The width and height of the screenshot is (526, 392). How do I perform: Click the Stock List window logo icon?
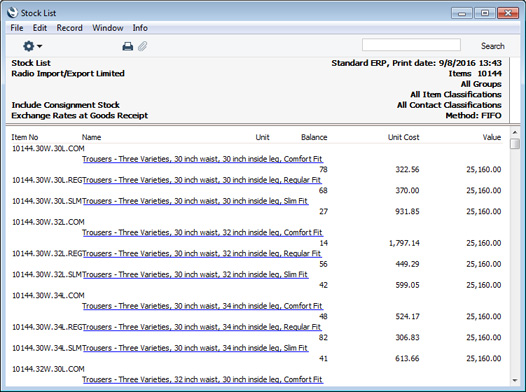pos(12,13)
